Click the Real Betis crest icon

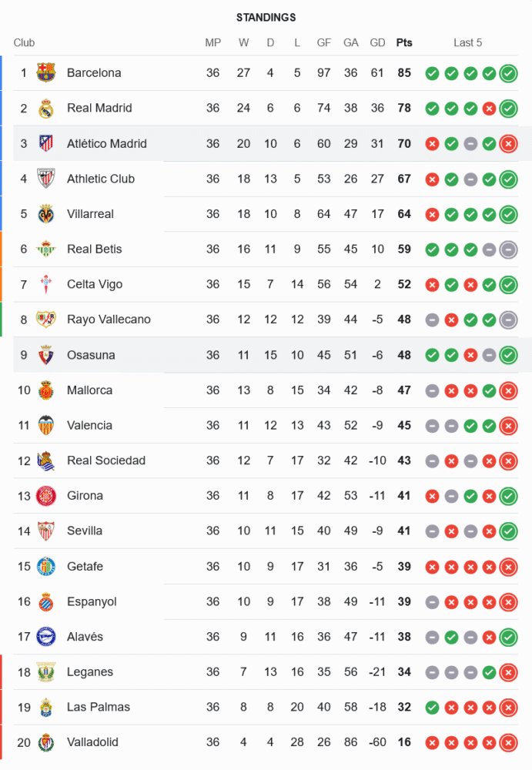pos(46,249)
